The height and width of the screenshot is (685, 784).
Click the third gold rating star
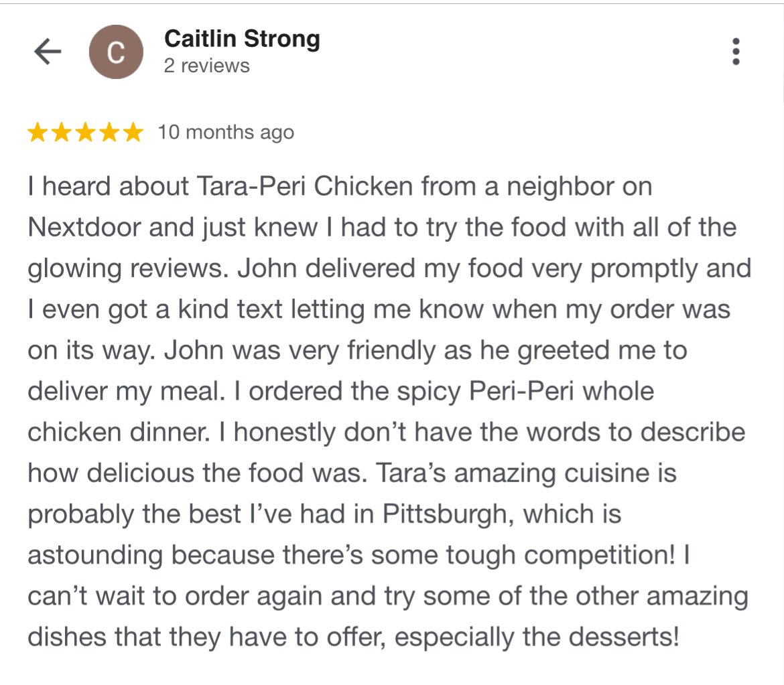pyautogui.click(x=85, y=133)
